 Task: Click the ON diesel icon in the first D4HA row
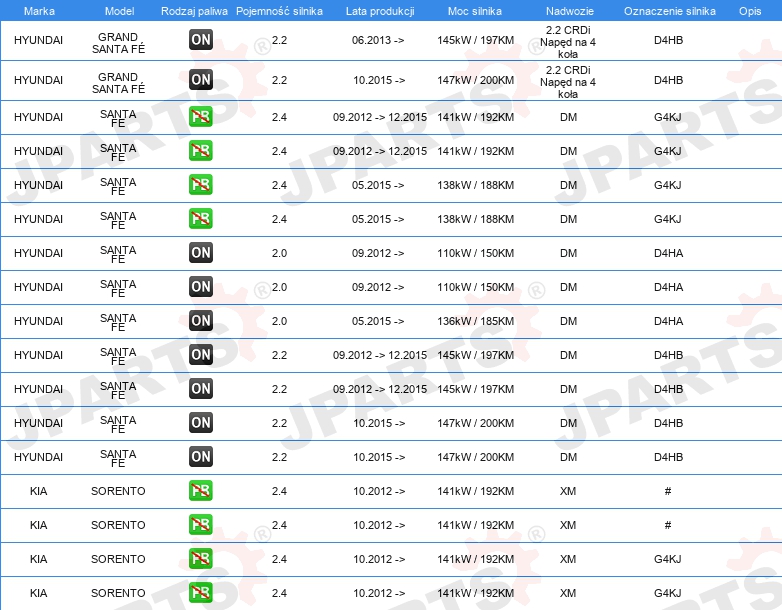pos(201,253)
